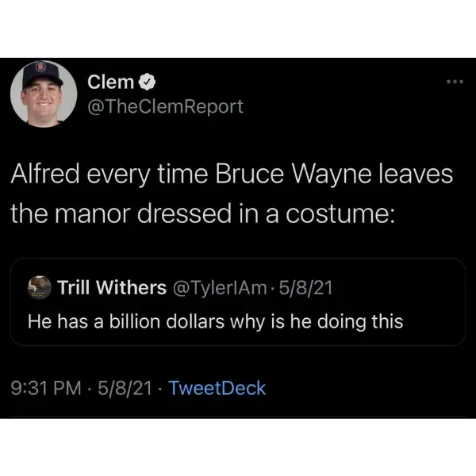Open the three-dot more options menu
This screenshot has height=476, width=476.
pyautogui.click(x=453, y=82)
